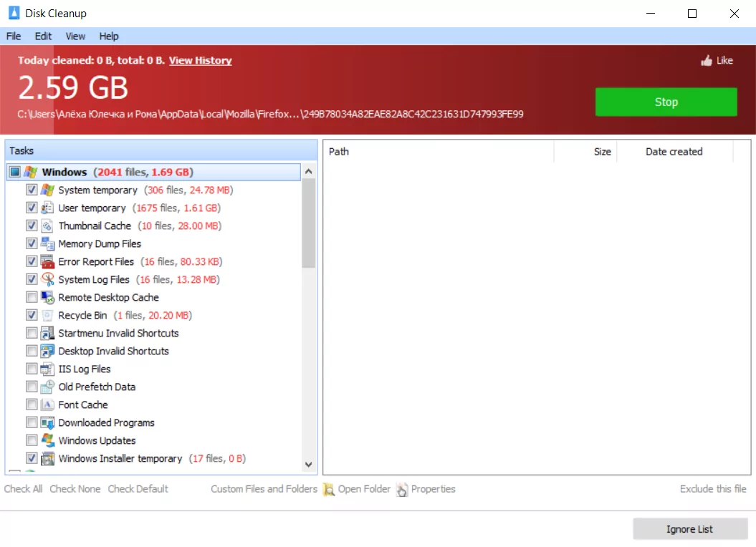Sort by the Size column header
The height and width of the screenshot is (547, 756).
(585, 151)
